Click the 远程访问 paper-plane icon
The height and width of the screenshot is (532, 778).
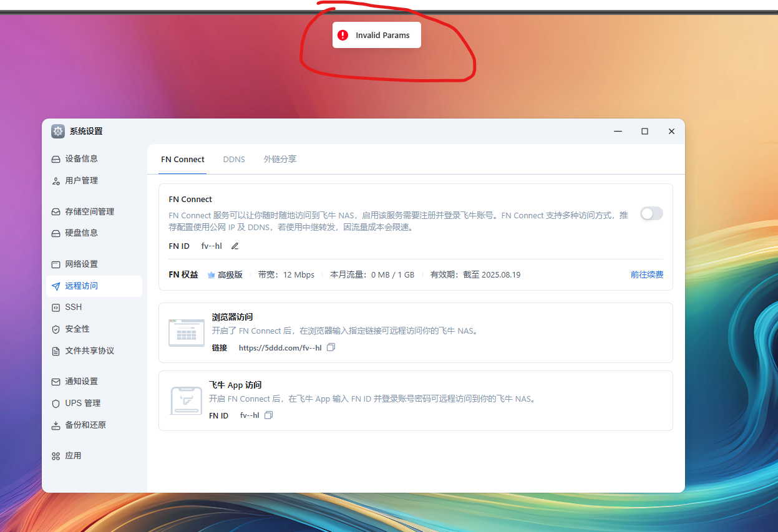[56, 286]
